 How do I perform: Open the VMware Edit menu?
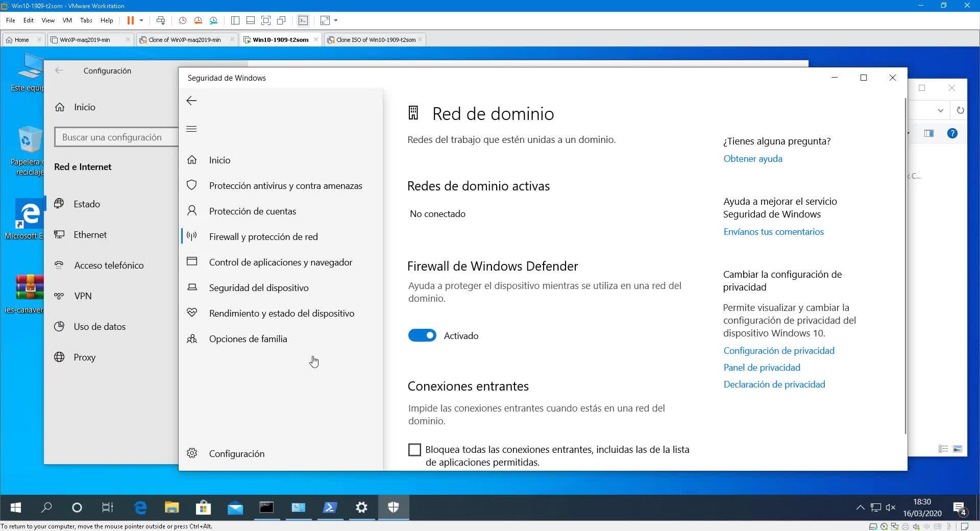coord(29,20)
